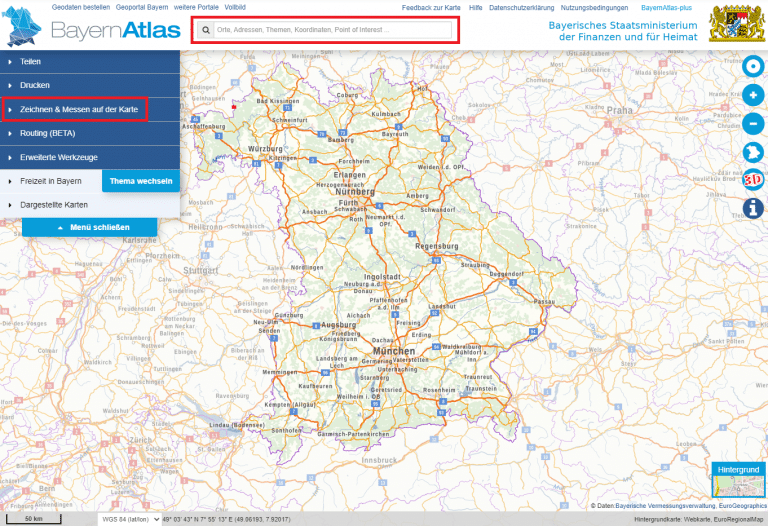
Task: Click the Praha label on the map
Action: point(620,110)
